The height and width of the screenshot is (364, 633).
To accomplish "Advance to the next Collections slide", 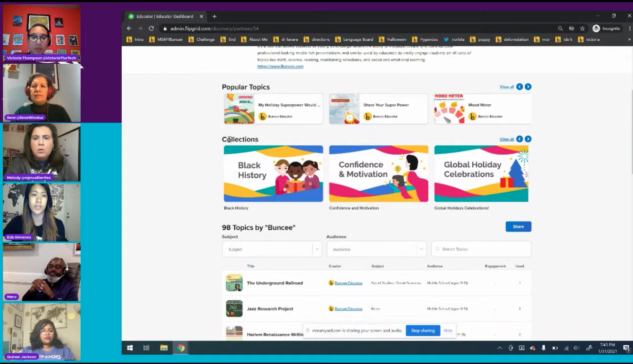I will point(528,139).
